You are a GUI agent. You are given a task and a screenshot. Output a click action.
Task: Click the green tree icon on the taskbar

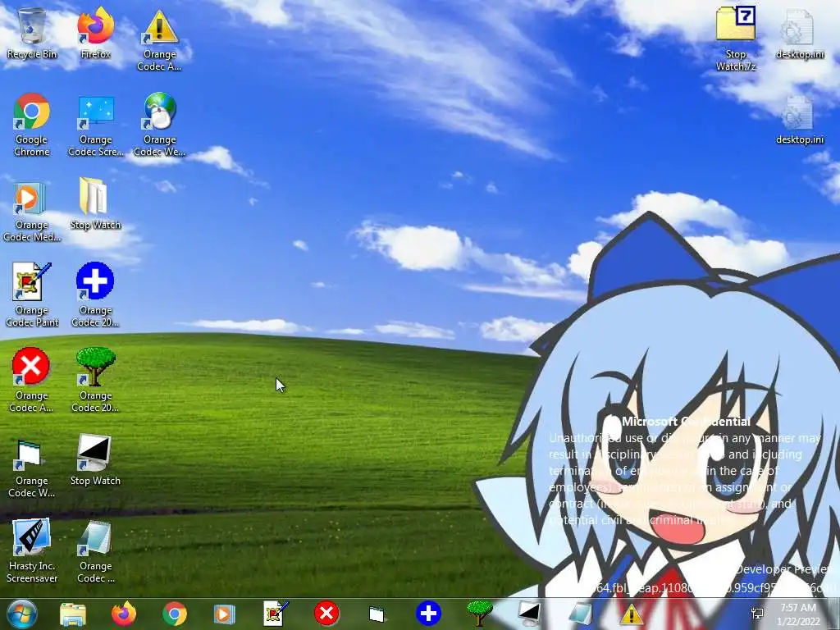coord(479,614)
